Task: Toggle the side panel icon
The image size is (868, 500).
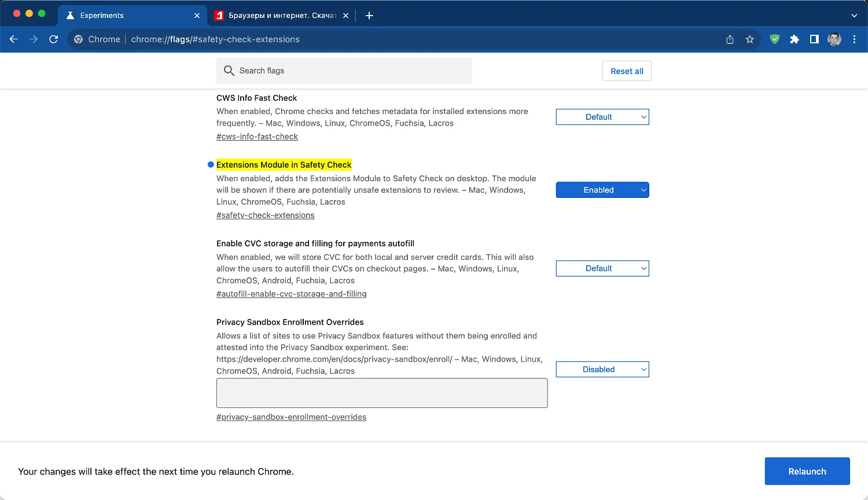Action: 814,39
